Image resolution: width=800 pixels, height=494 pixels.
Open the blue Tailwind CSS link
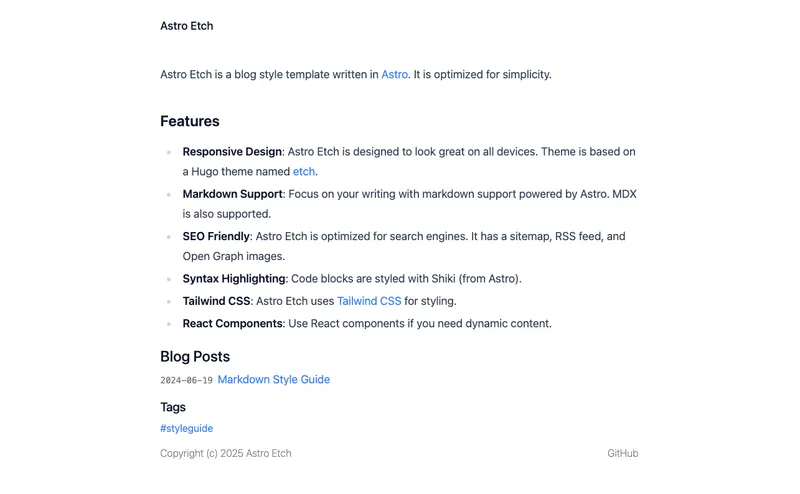[368, 301]
